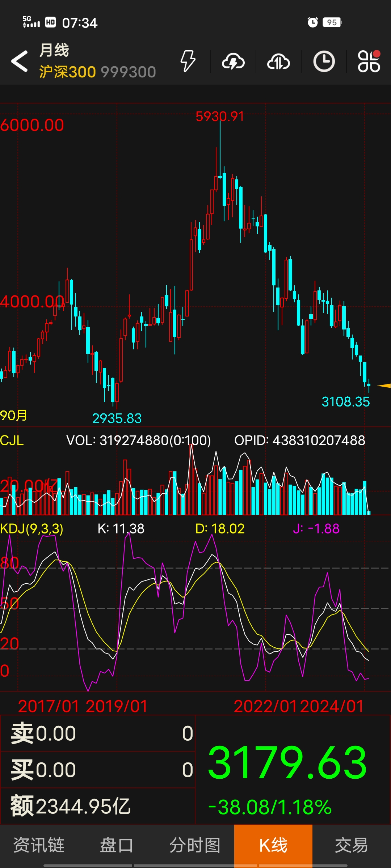This screenshot has height=868, width=391.
Task: Tap the J: -1.88 value
Action: pos(316,529)
